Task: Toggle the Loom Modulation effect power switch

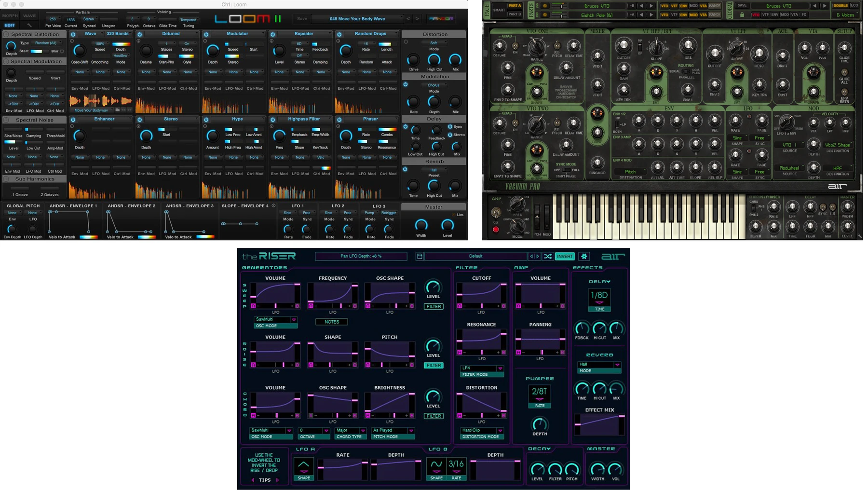Action: pos(406,84)
